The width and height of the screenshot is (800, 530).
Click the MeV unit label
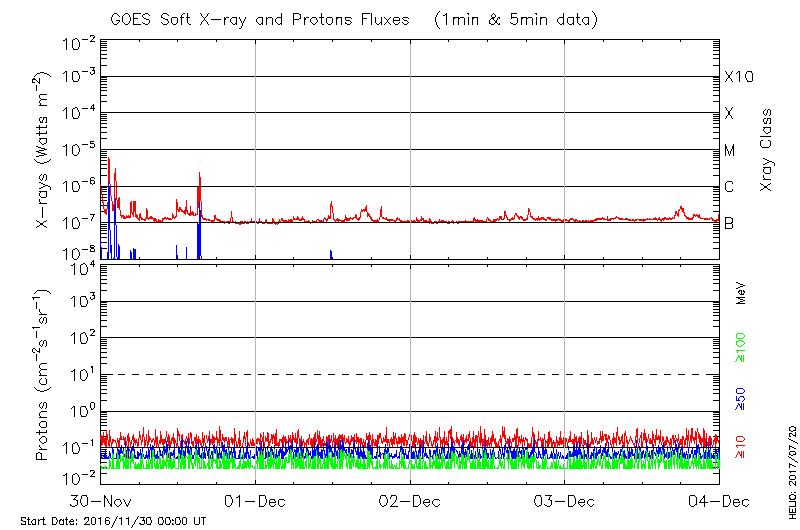click(741, 293)
